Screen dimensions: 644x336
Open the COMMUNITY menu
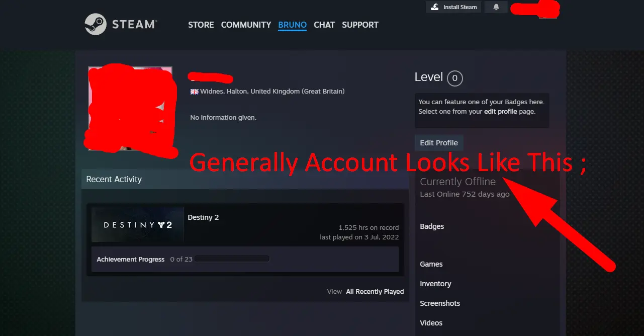coord(246,25)
